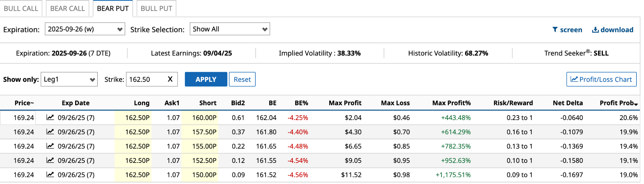Click chart icon in 152.50P spread row
Screen dimensions: 644x184
click(50, 160)
